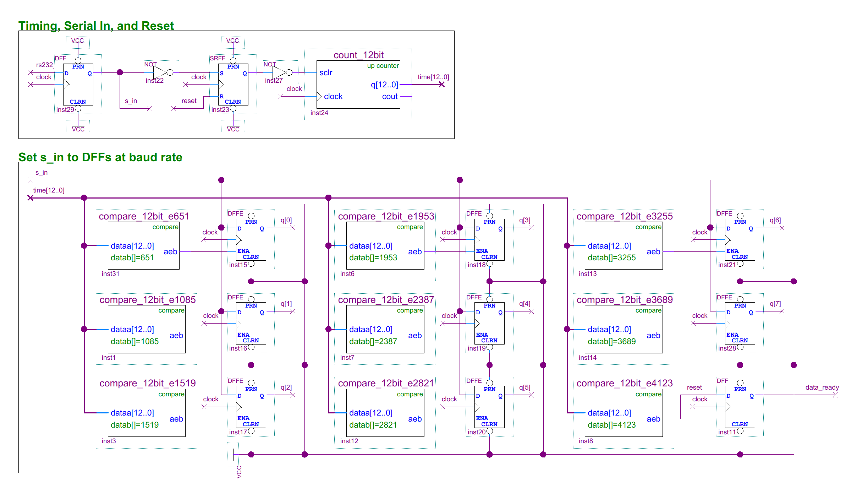The height and width of the screenshot is (499, 868).
Task: Select the rs232 input label
Action: pos(44,65)
